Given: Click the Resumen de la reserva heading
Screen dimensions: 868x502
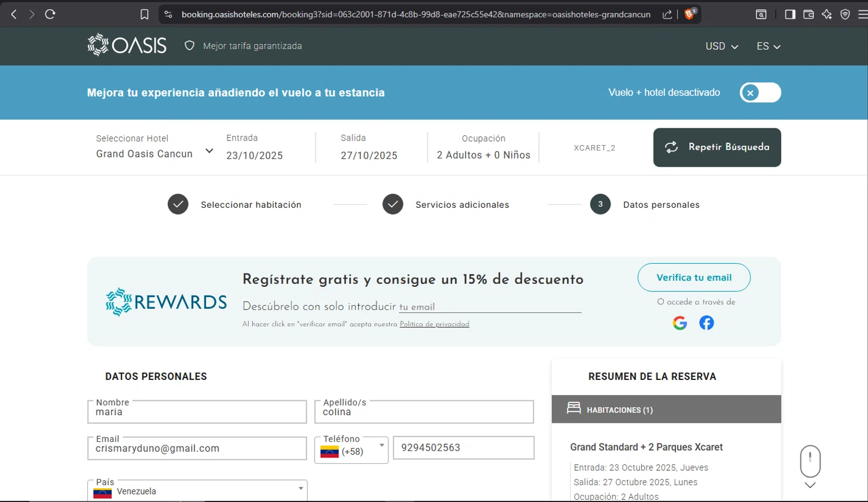Looking at the screenshot, I should point(652,376).
